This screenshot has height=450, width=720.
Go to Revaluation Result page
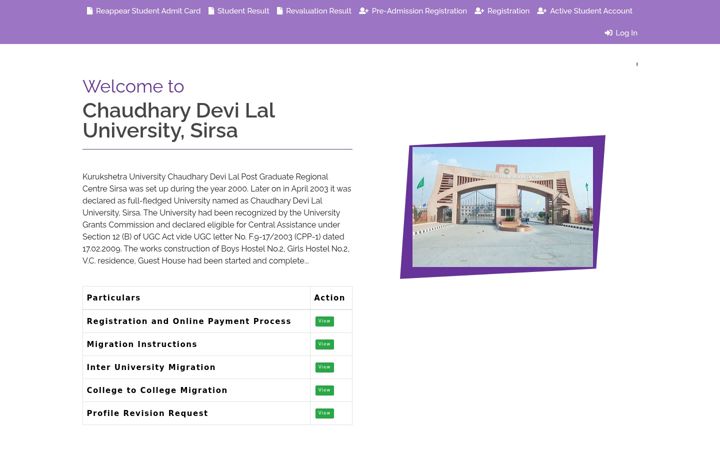(314, 11)
